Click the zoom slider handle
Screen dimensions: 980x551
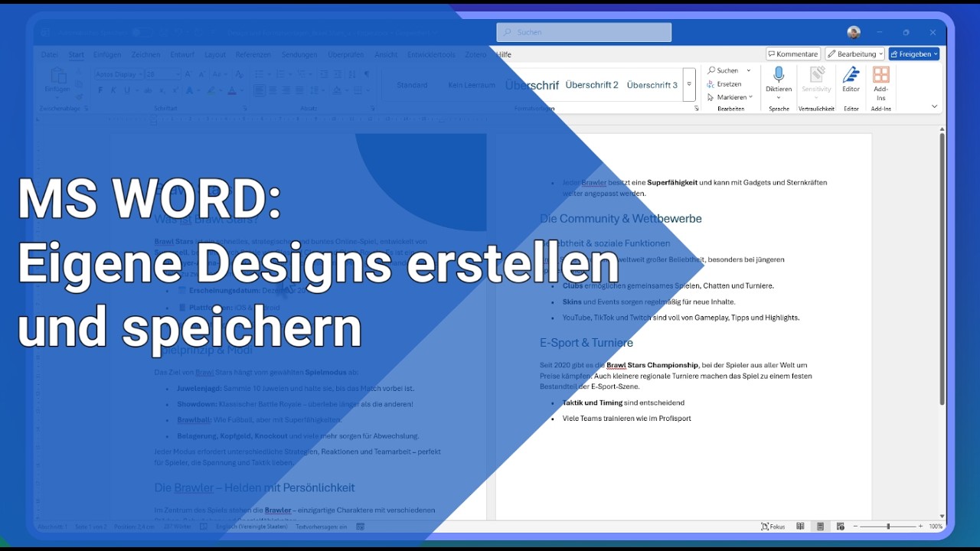coord(888,527)
